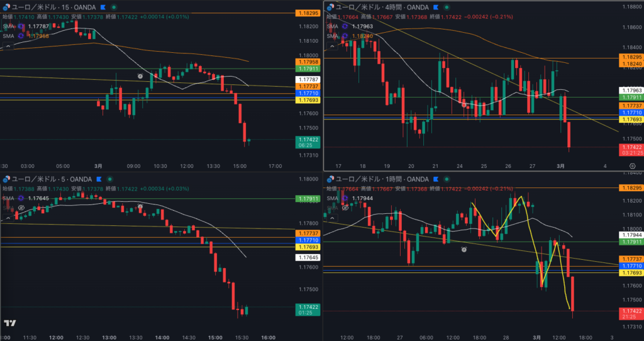Toggle visibility eye icon on 5-minute chart
This screenshot has width=644, height=341.
pos(21,207)
